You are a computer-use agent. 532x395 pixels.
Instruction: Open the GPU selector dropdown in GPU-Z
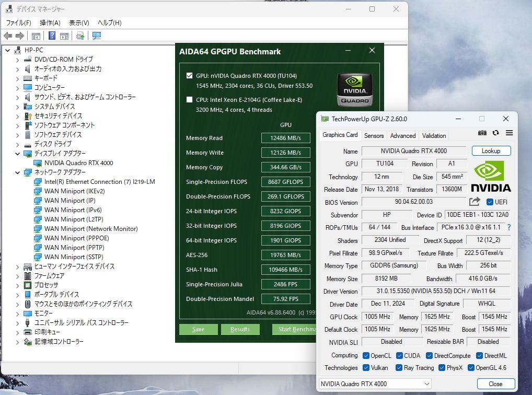point(375,384)
